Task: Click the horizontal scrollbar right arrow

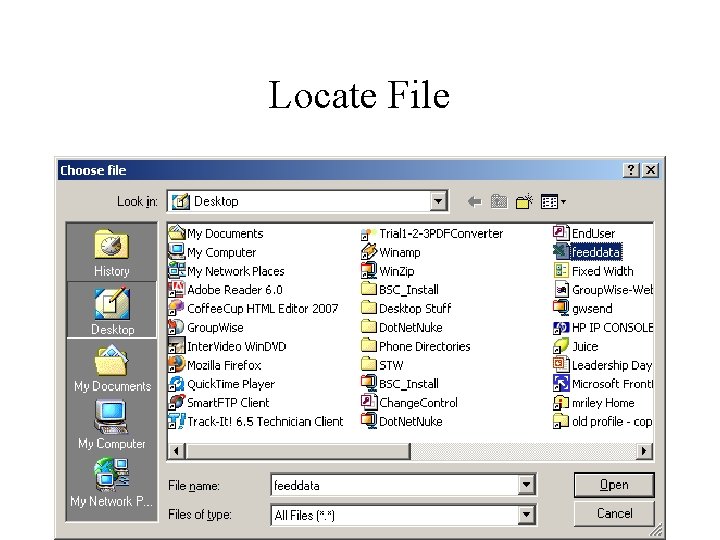Action: [x=644, y=451]
